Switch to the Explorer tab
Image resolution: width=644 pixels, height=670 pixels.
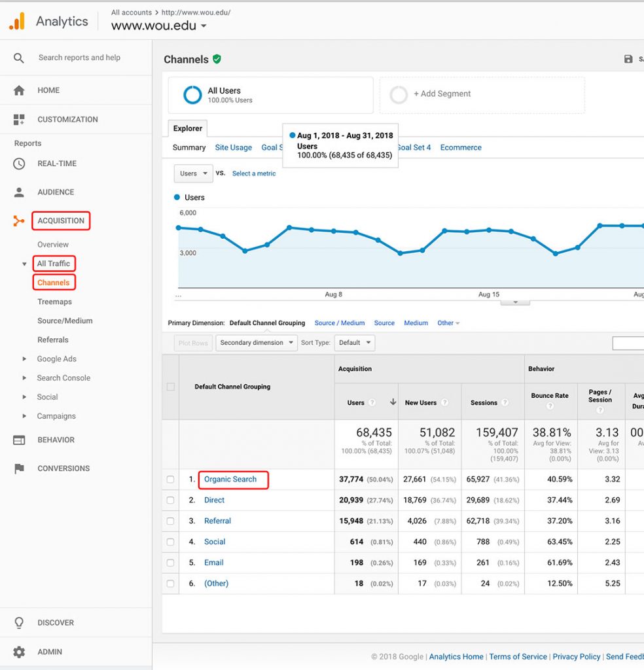coord(188,128)
